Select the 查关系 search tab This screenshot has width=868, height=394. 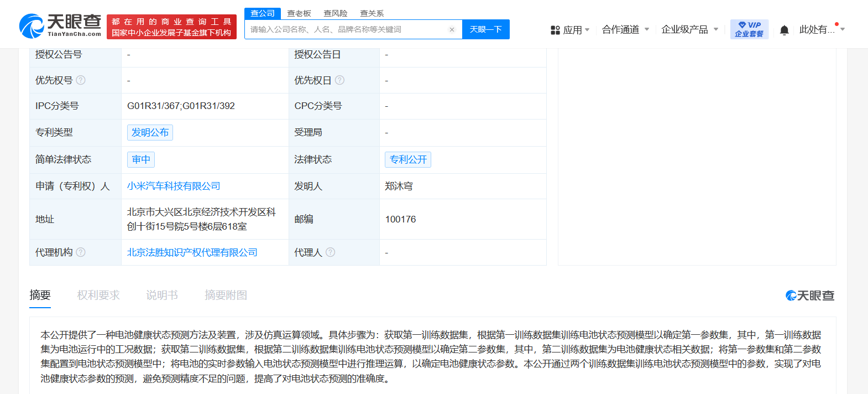[x=372, y=13]
